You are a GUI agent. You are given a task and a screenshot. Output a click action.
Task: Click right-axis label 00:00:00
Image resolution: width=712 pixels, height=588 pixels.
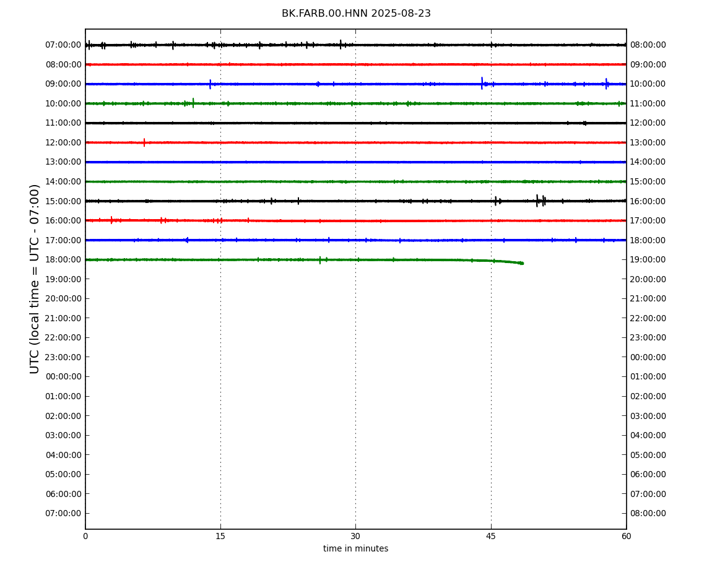648,357
